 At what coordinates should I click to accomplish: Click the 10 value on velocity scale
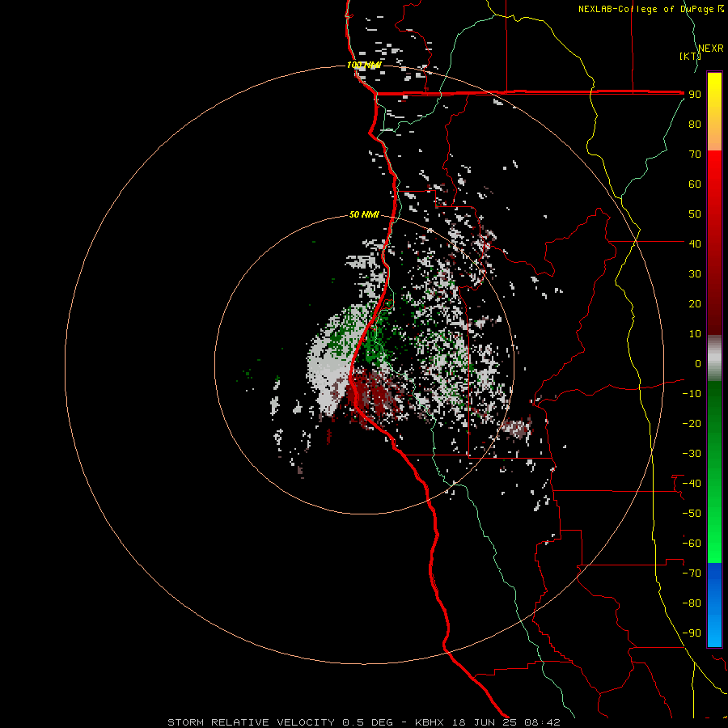(x=695, y=334)
